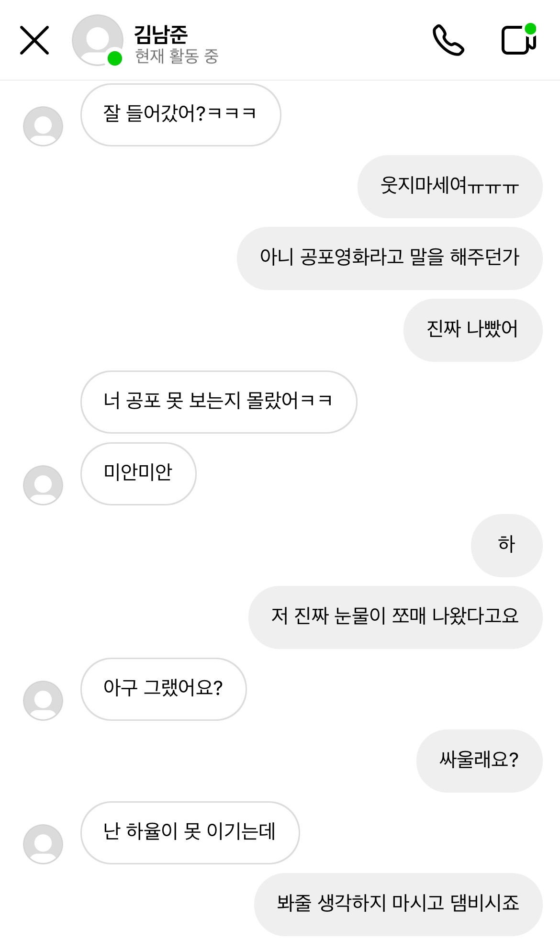Tap sender avatar beside '미안미안' message
This screenshot has width=560, height=941.
43,485
